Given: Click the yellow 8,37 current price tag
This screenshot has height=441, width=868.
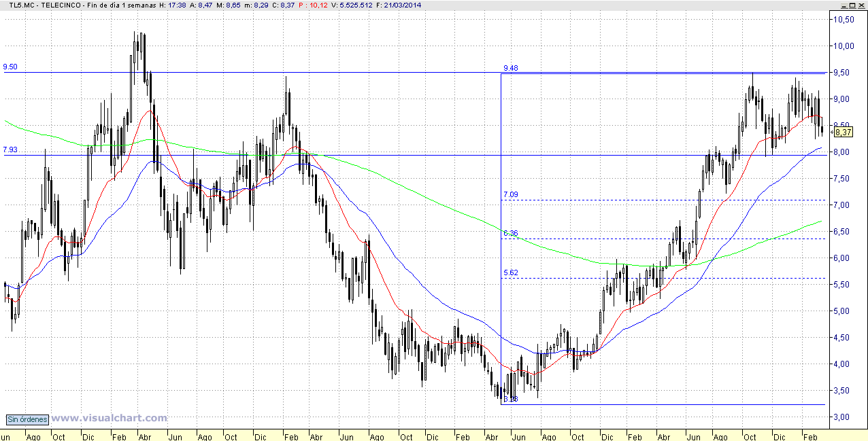Looking at the screenshot, I should (843, 132).
